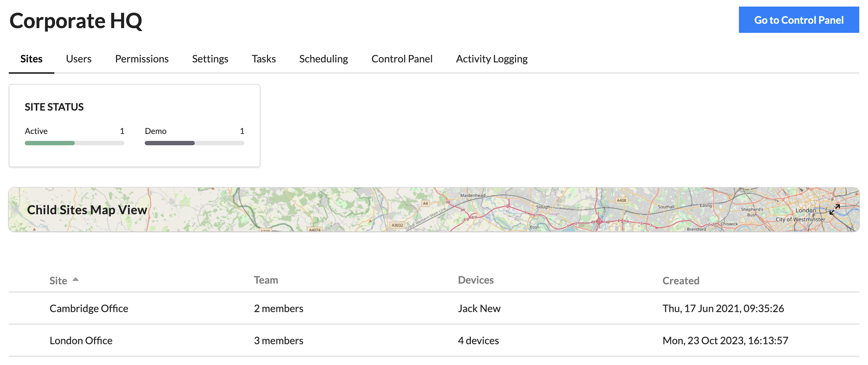
Task: Click the Created column header
Action: pyautogui.click(x=681, y=280)
